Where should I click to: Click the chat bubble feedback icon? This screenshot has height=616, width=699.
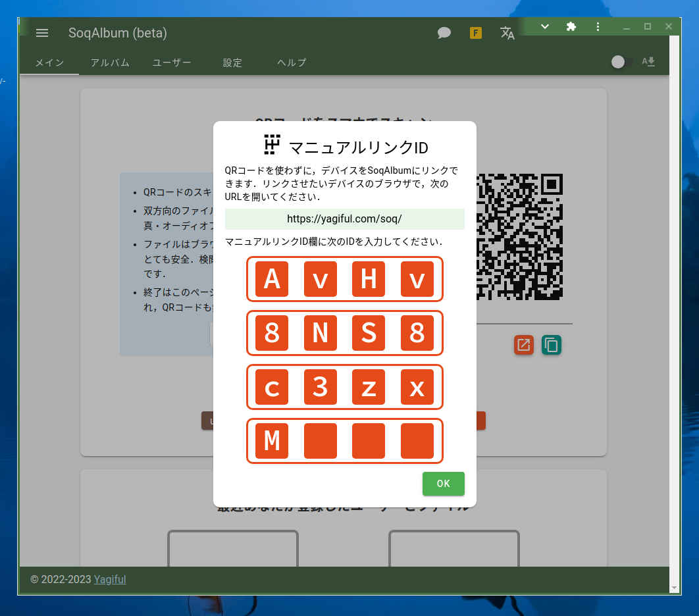point(444,32)
